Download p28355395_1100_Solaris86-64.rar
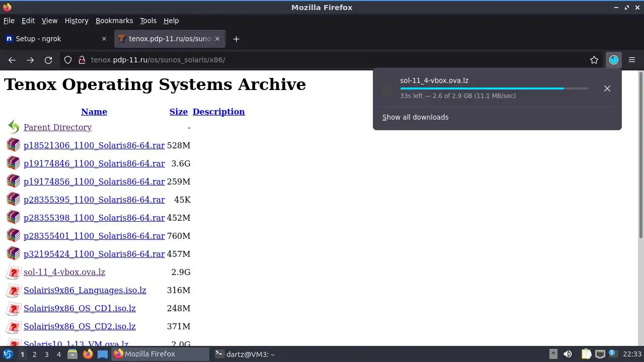The width and height of the screenshot is (644, 362). click(94, 200)
